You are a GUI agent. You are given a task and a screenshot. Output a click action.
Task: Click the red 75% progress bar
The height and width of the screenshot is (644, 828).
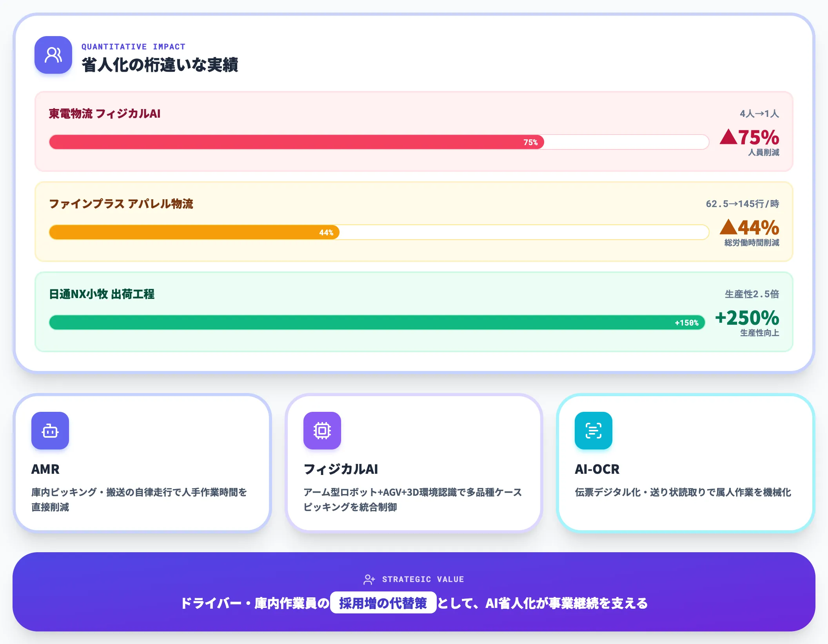[296, 142]
